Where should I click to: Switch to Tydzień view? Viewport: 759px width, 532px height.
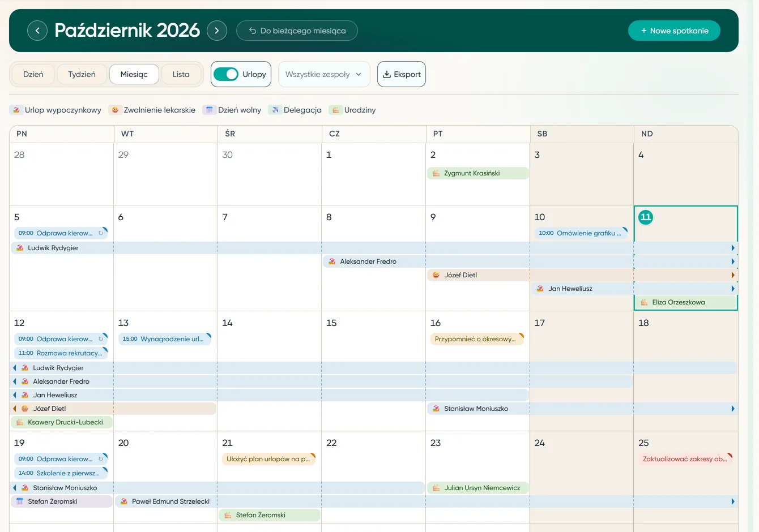(x=82, y=74)
